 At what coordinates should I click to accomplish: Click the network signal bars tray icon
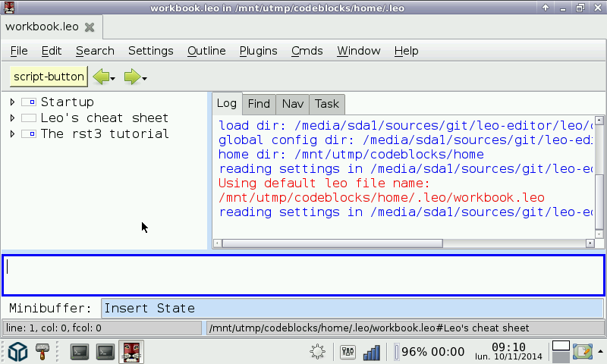372,352
